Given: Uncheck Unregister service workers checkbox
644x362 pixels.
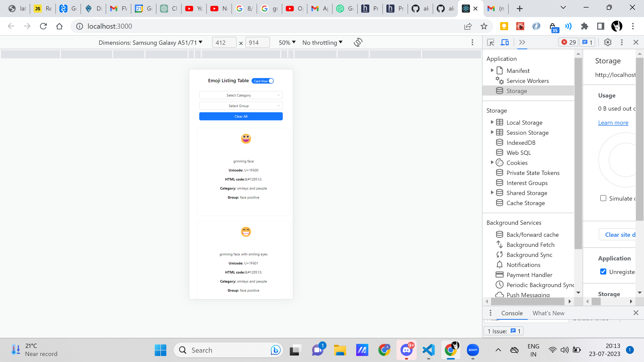Looking at the screenshot, I should tap(603, 272).
